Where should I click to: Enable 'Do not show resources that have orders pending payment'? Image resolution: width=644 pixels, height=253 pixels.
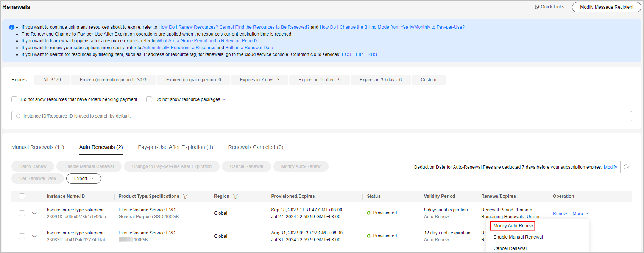point(15,99)
